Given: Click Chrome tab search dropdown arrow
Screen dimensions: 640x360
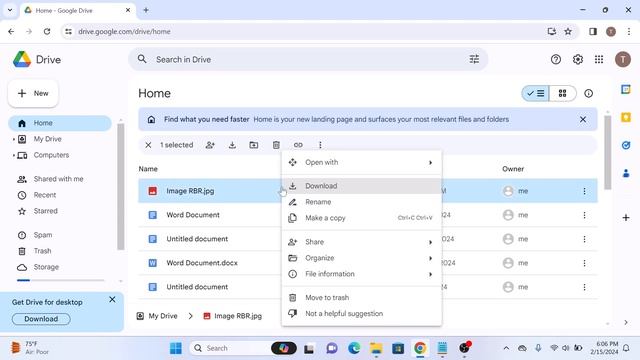Looking at the screenshot, I should [10, 10].
